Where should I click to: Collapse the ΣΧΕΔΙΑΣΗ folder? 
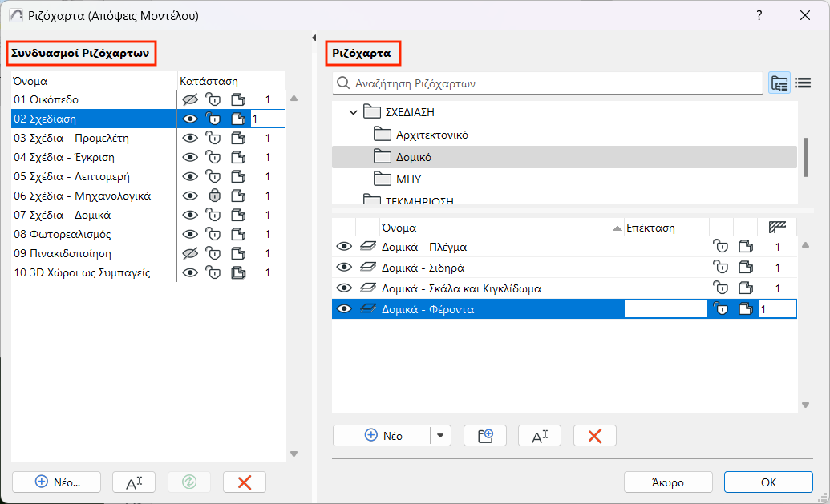353,112
